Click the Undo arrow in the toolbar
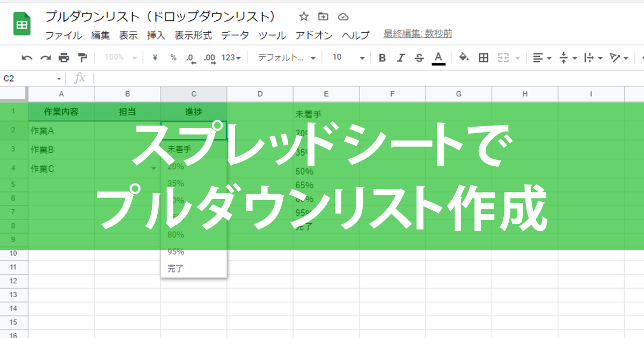The image size is (644, 338). click(x=27, y=57)
